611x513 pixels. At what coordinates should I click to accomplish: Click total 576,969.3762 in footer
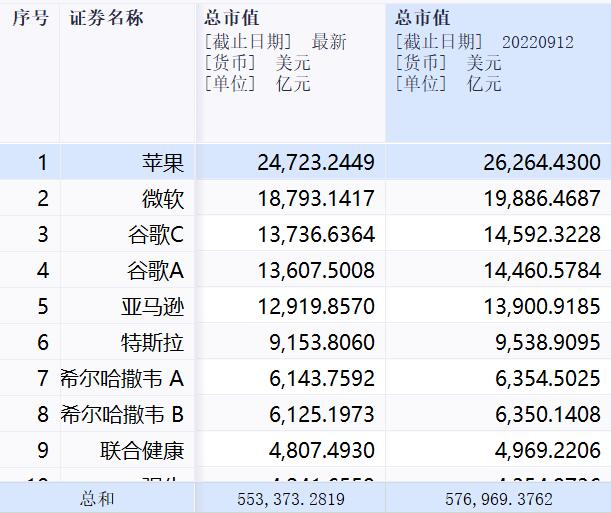[499, 499]
